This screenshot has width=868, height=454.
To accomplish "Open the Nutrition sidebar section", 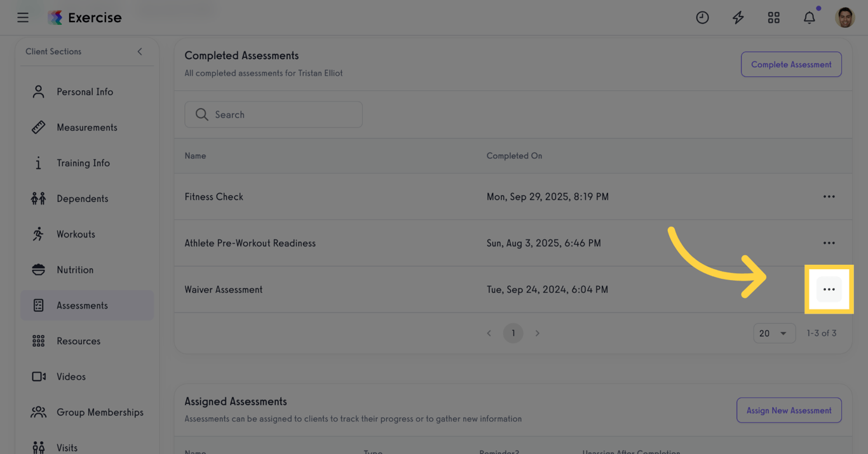I will click(x=75, y=270).
